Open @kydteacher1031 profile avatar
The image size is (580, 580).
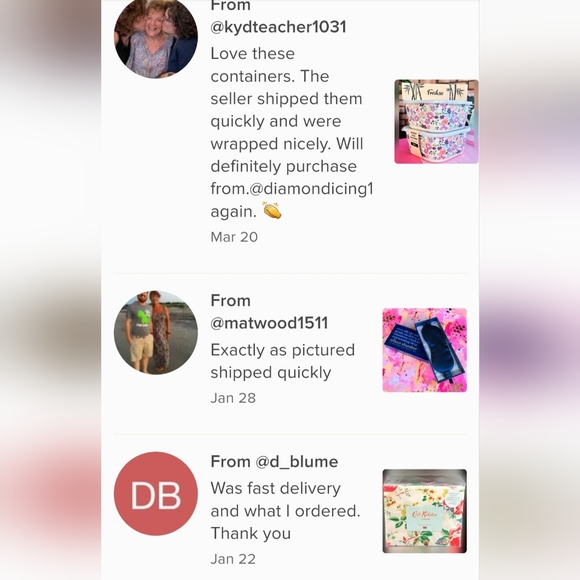click(156, 37)
